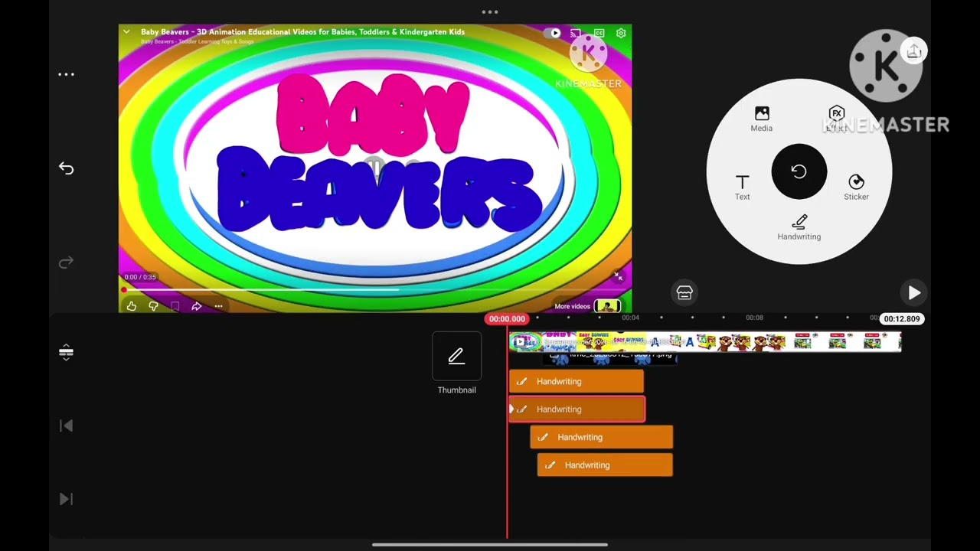
Task: Open the video settings gear
Action: point(621,33)
